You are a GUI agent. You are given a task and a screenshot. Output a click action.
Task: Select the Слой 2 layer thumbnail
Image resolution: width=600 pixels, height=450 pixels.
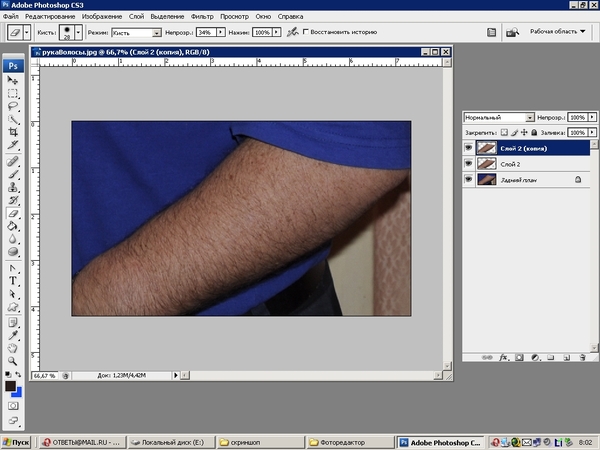point(488,163)
